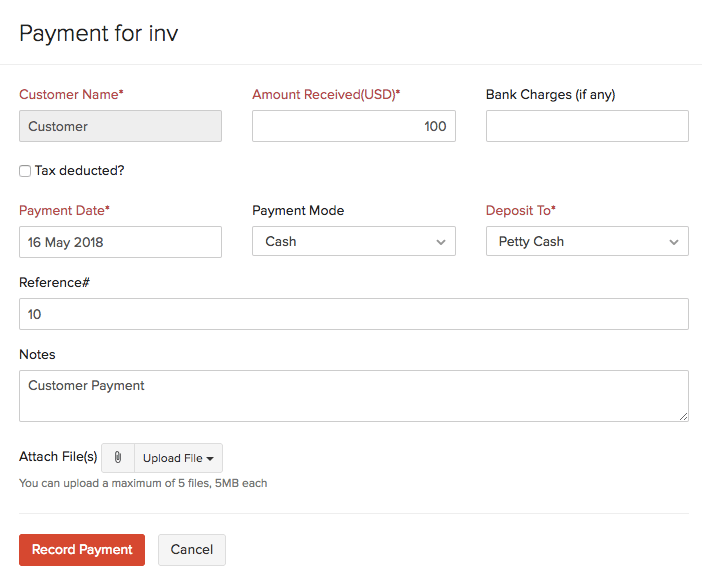Click the Record Payment button
Viewport: 702px width, 583px height.
pyautogui.click(x=82, y=550)
